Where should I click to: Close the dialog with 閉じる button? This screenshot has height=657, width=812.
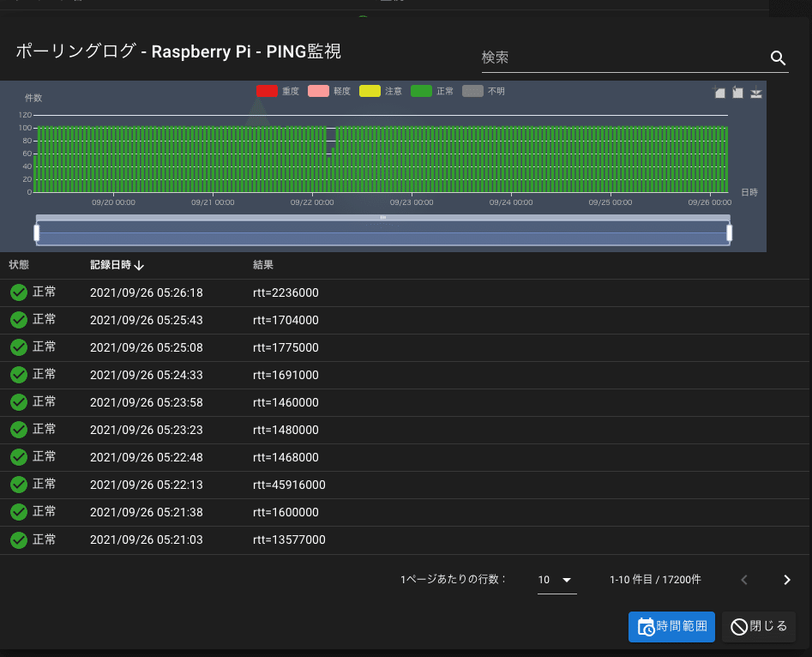(759, 627)
